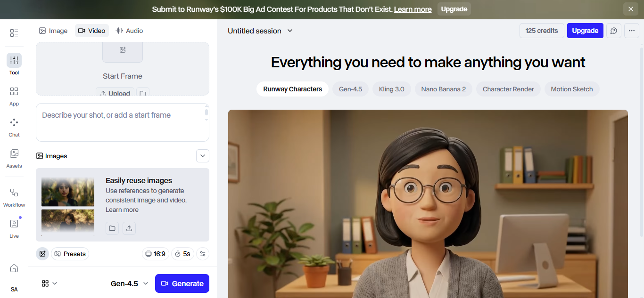Go to Assets in the sidebar
Screen dimensions: 644x298
(14, 158)
